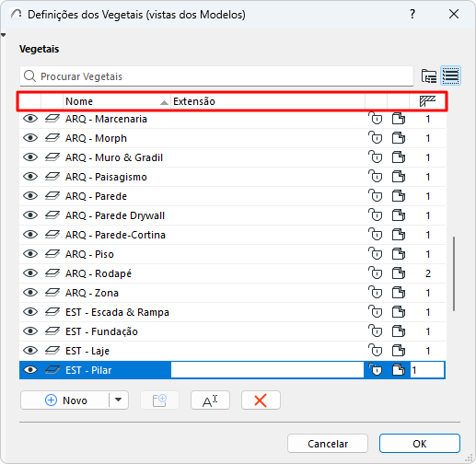This screenshot has height=464, width=476.
Task: Toggle visibility eye of ARQ - Morph layer
Action: pyautogui.click(x=30, y=138)
